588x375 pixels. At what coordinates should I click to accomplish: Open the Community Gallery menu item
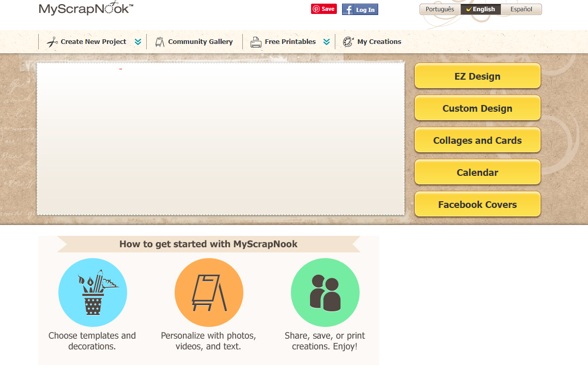200,42
